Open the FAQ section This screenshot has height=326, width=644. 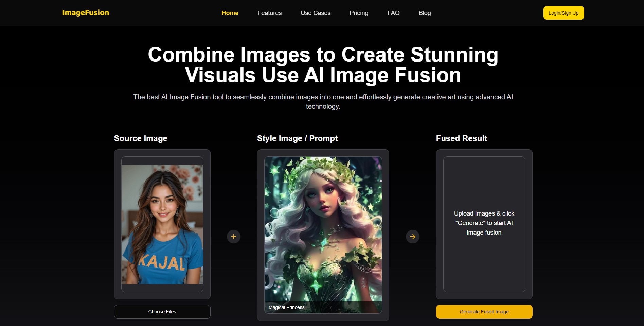click(x=393, y=13)
